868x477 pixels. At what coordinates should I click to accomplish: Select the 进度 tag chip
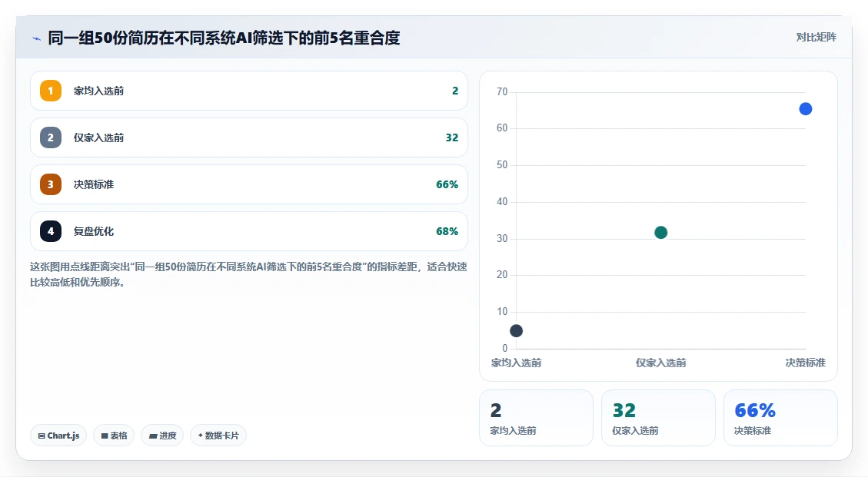click(x=162, y=436)
